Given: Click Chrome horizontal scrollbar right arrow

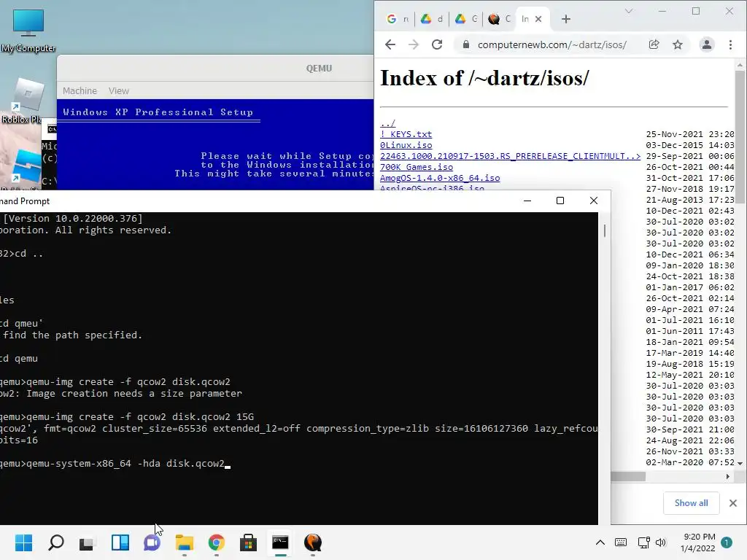Looking at the screenshot, I should [727, 476].
